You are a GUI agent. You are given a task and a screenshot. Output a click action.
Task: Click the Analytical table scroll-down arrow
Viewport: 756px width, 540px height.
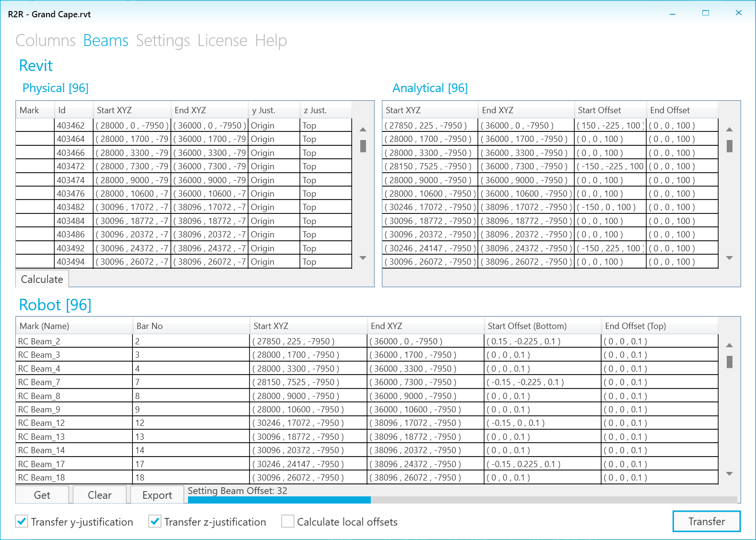pyautogui.click(x=730, y=258)
